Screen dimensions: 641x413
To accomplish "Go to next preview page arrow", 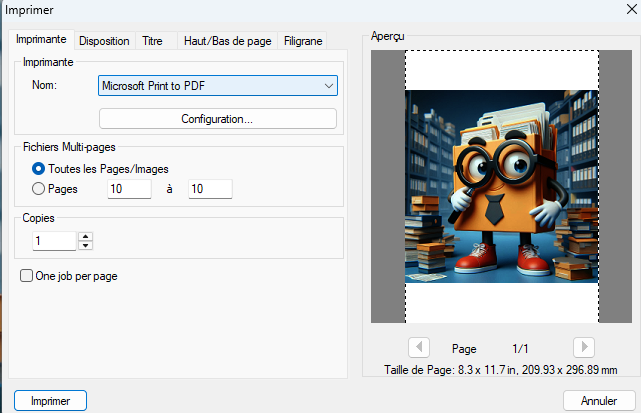I will click(584, 348).
